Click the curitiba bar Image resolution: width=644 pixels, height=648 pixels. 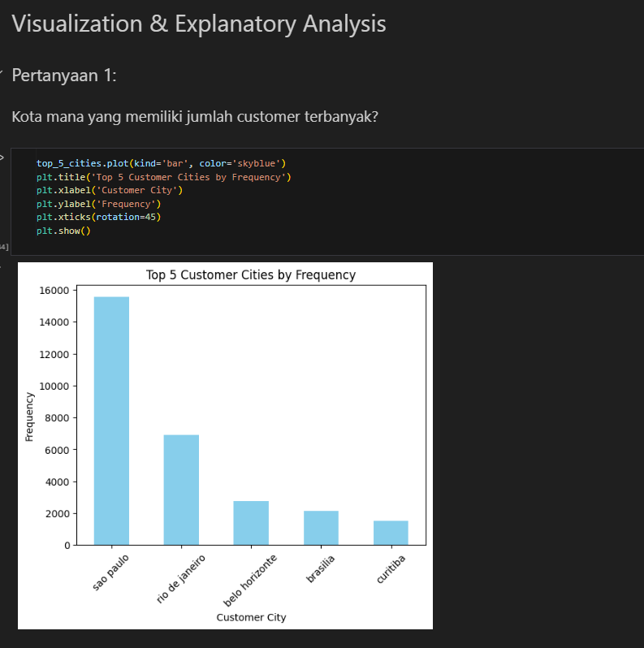pos(391,533)
